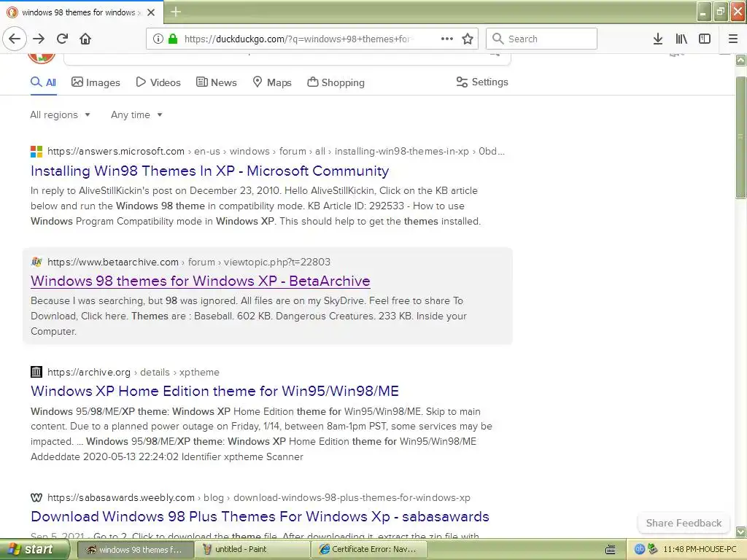Viewport: 747px width, 560px height.
Task: Open page actions three-dot menu
Action: pyautogui.click(x=447, y=39)
